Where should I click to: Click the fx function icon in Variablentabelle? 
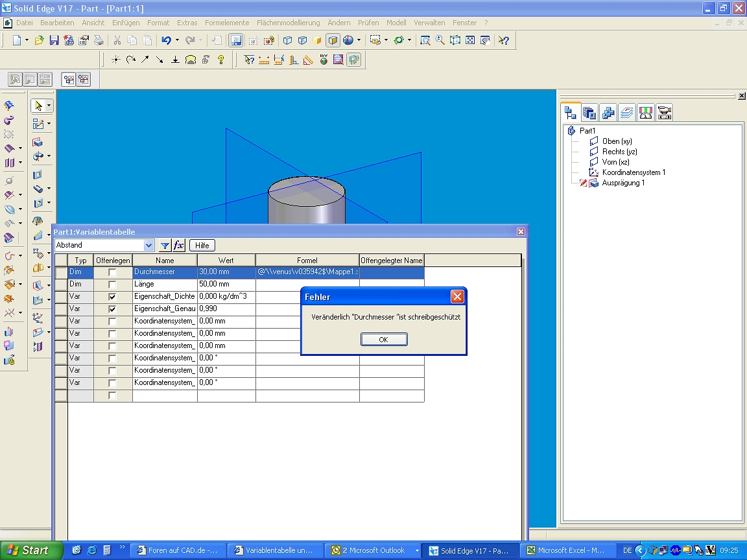pyautogui.click(x=179, y=245)
